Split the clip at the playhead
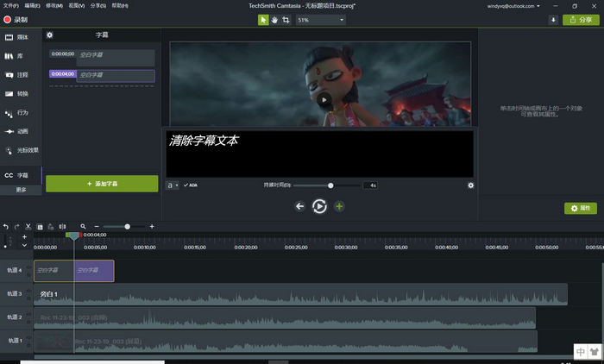The height and width of the screenshot is (364, 604). click(62, 227)
